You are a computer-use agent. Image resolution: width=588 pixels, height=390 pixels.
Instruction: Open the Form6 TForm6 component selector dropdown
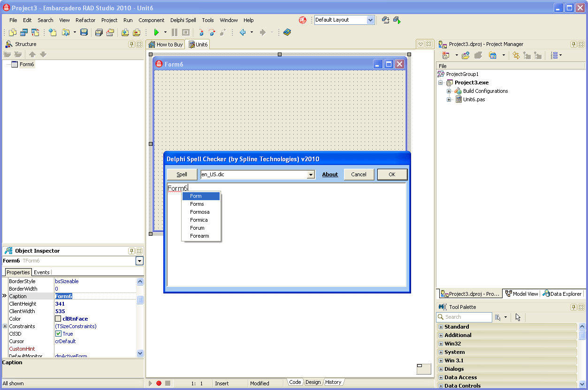pyautogui.click(x=139, y=261)
